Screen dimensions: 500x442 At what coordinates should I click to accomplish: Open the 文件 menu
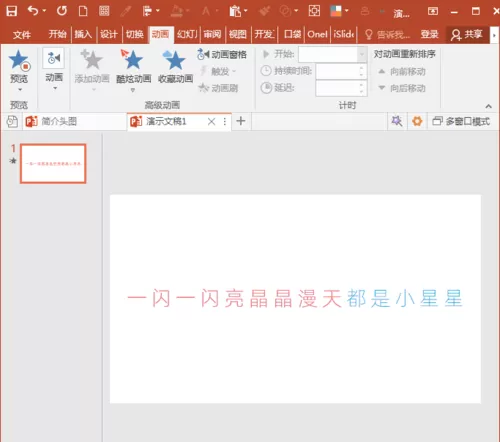point(22,34)
